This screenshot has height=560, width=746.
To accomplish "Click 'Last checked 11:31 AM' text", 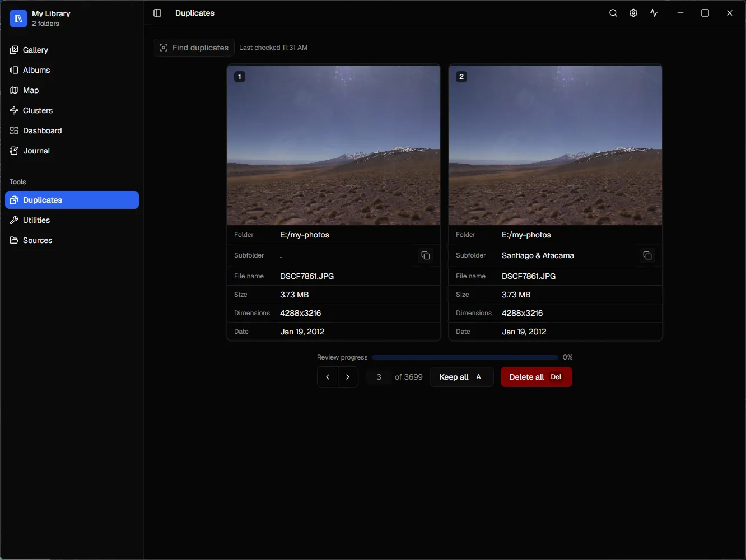I will tap(273, 48).
